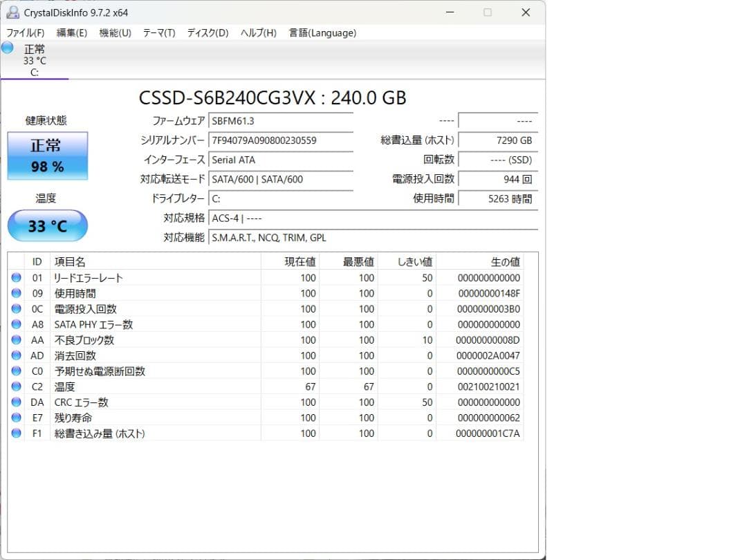Open the 言語(Language) menu
The height and width of the screenshot is (560, 747).
(x=322, y=32)
